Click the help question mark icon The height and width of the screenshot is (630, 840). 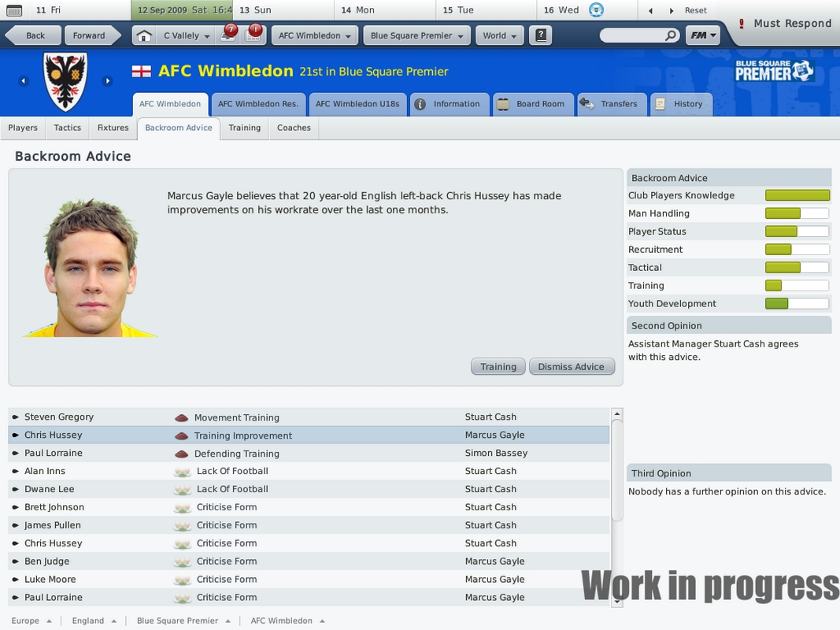click(x=541, y=36)
